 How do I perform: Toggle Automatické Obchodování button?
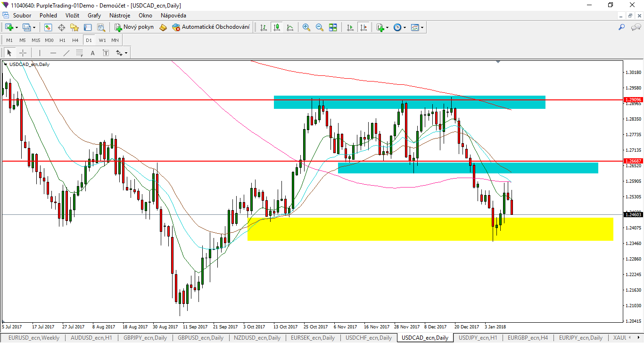click(211, 27)
